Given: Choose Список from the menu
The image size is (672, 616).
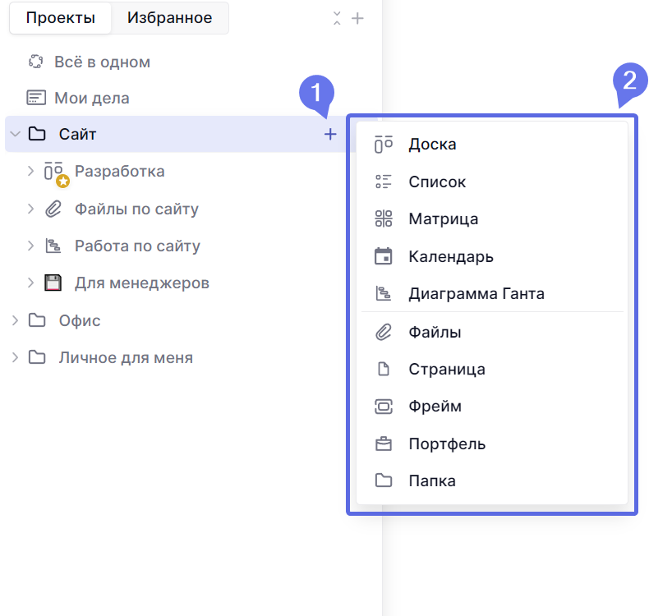Looking at the screenshot, I should point(437,182).
